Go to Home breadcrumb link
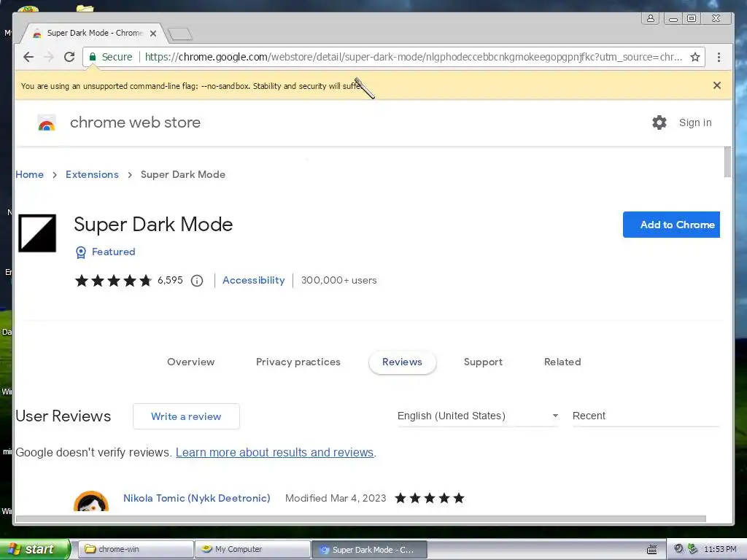The width and height of the screenshot is (747, 560). (x=29, y=175)
